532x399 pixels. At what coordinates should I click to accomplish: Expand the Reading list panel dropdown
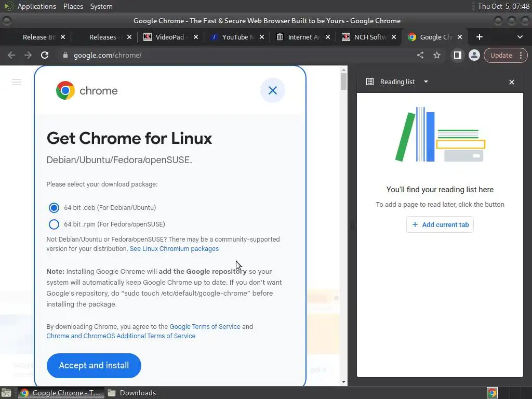point(426,82)
